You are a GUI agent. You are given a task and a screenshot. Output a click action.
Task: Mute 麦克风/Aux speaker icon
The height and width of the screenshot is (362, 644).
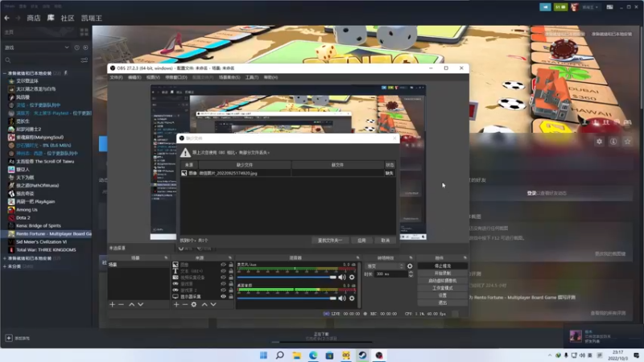[x=341, y=278]
